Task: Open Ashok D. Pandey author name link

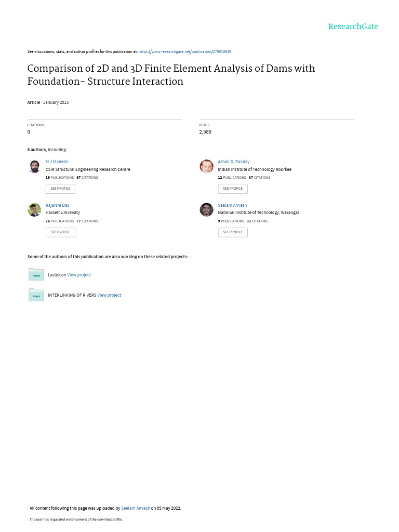Action: [x=233, y=162]
